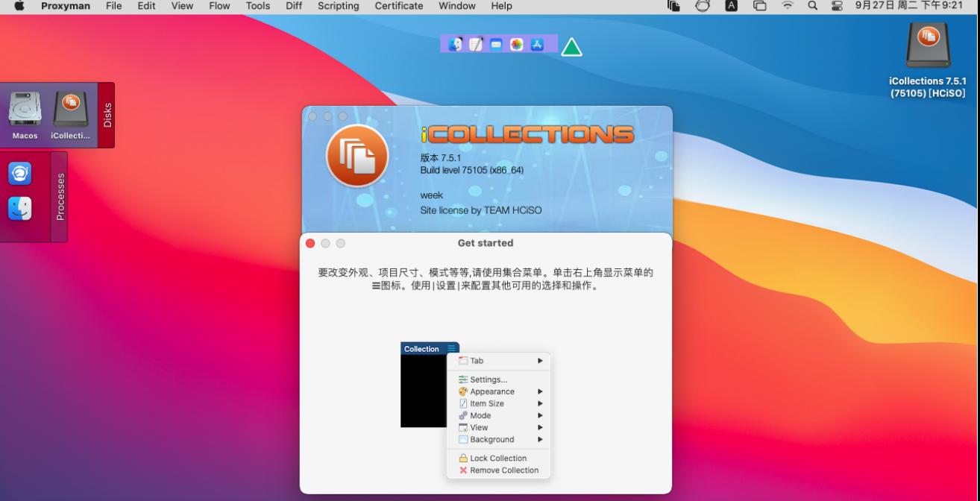Open the Wi-Fi status menu

coord(788,6)
